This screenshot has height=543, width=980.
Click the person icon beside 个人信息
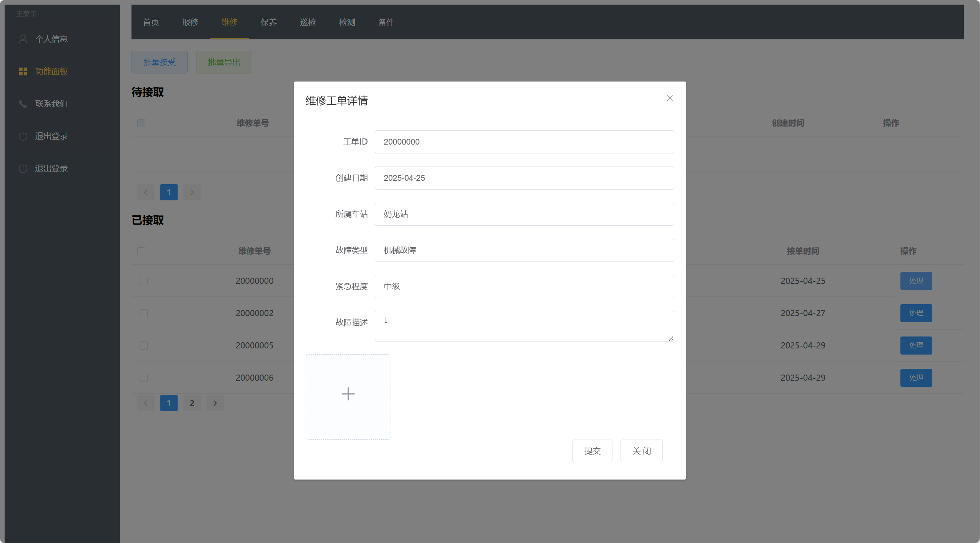click(x=23, y=39)
